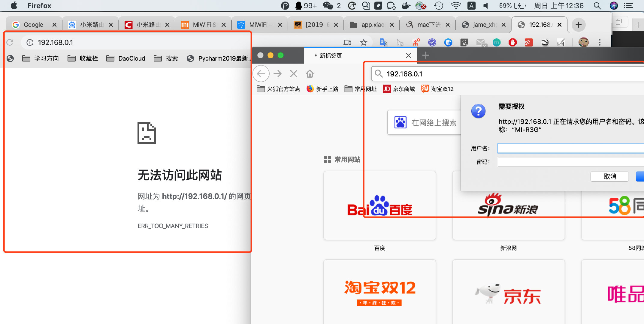Open Spotlight search magnifier
This screenshot has height=324, width=644.
597,5
